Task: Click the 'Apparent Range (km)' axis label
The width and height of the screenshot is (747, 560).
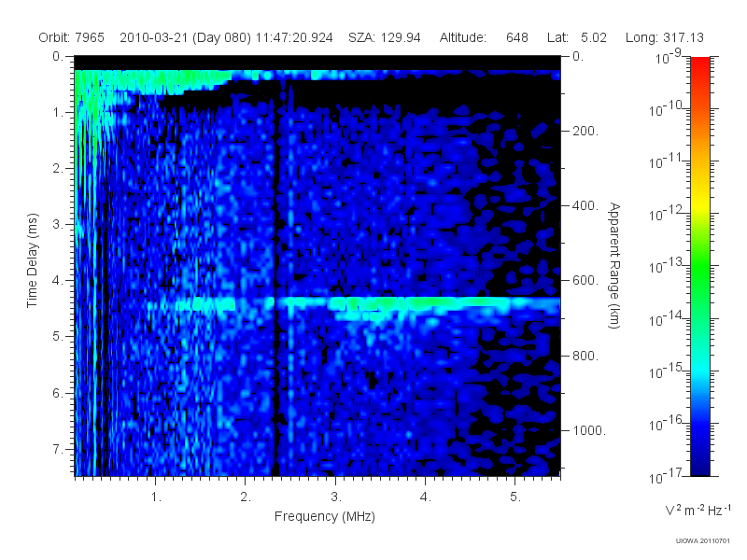Action: (614, 265)
